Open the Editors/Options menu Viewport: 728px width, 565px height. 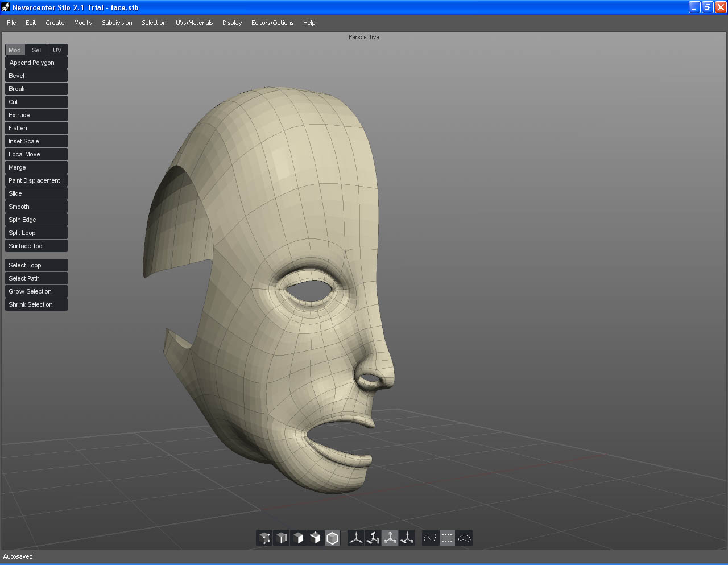(272, 23)
